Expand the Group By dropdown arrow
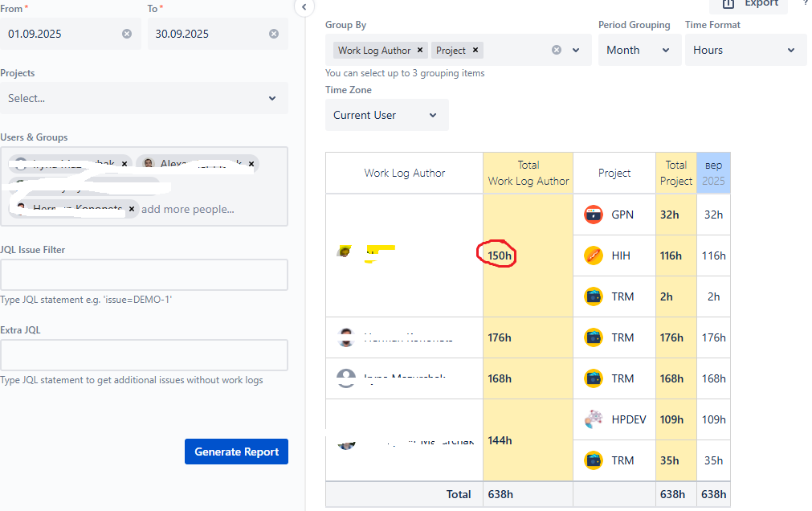This screenshot has width=812, height=511. click(x=576, y=51)
